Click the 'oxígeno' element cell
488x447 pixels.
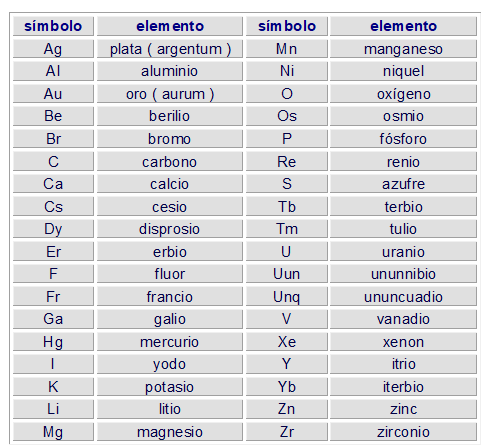click(x=403, y=94)
